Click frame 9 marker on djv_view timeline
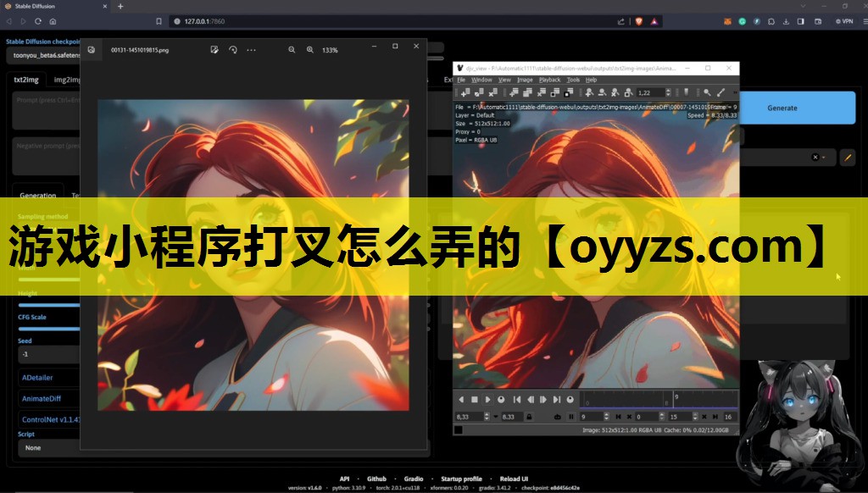This screenshot has height=493, width=868. 674,400
